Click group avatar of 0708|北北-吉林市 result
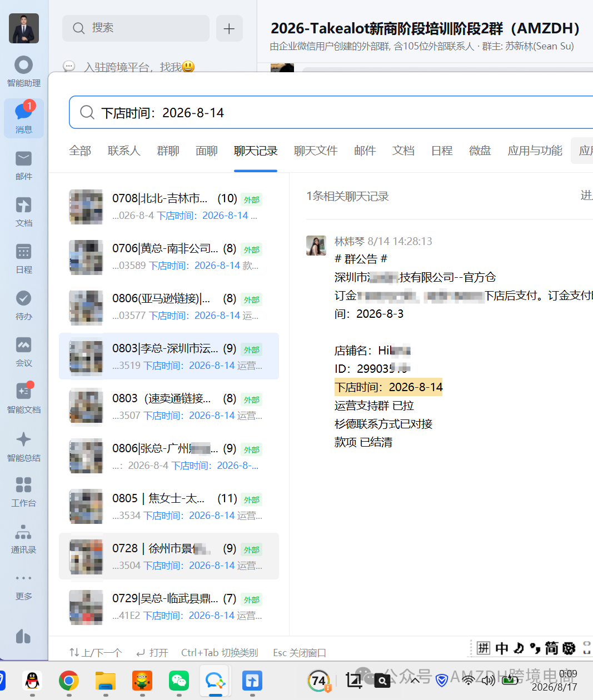Screen dimensions: 593x700 coord(86,207)
